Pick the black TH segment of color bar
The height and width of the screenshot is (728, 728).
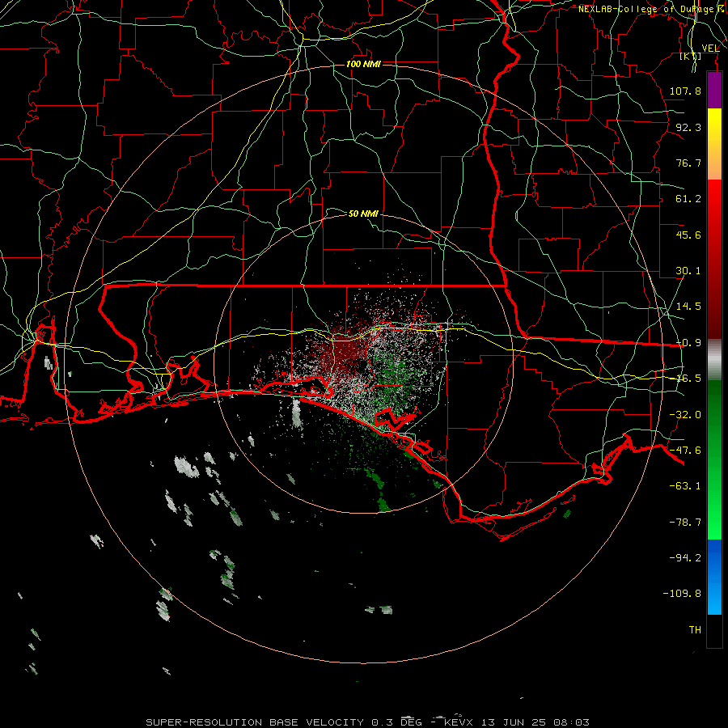714,631
